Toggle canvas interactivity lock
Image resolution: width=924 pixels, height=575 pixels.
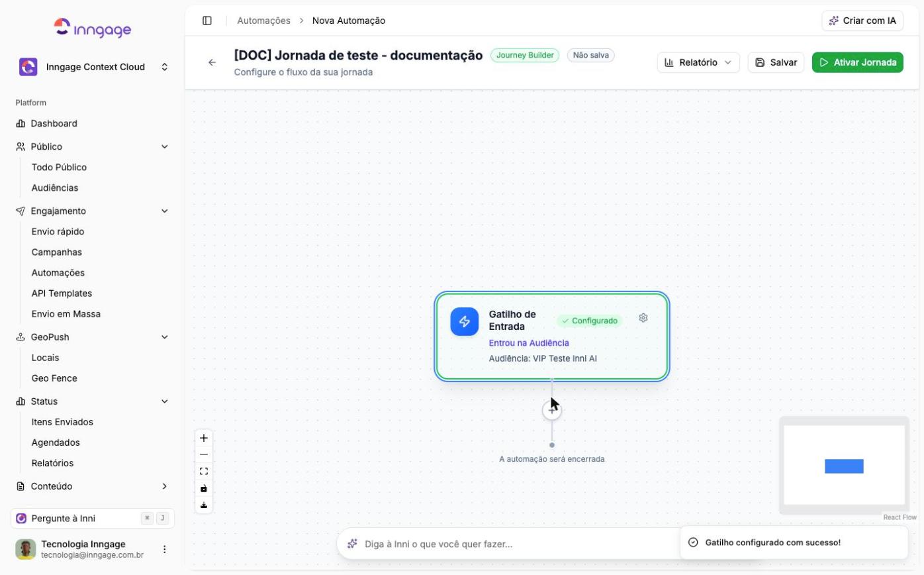204,488
